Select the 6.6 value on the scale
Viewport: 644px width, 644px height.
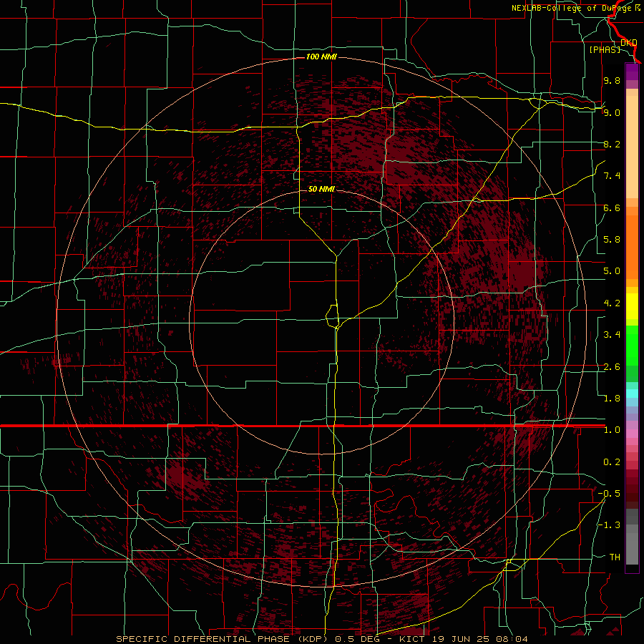pyautogui.click(x=612, y=208)
